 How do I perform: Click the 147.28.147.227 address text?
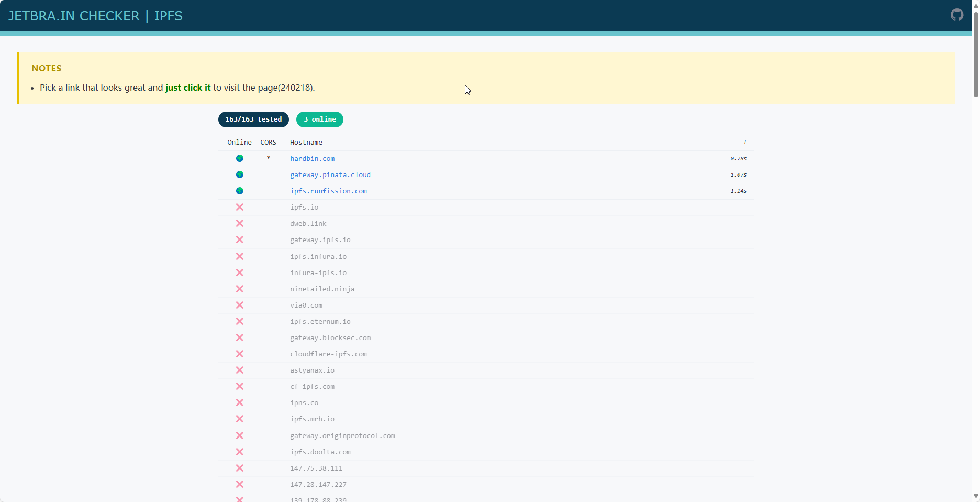(x=318, y=484)
